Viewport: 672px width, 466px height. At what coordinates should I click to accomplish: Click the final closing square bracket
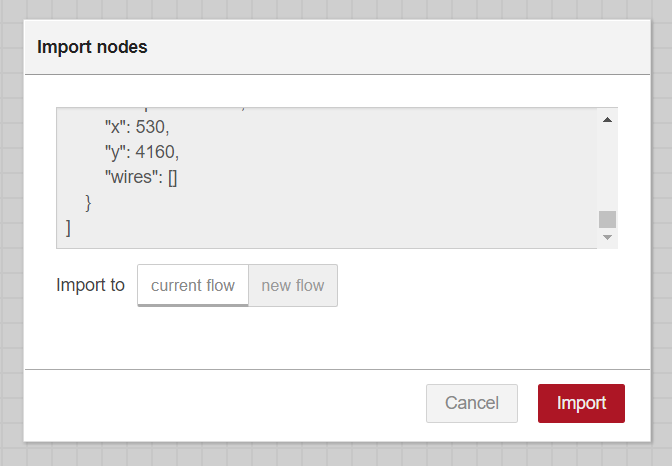(68, 228)
